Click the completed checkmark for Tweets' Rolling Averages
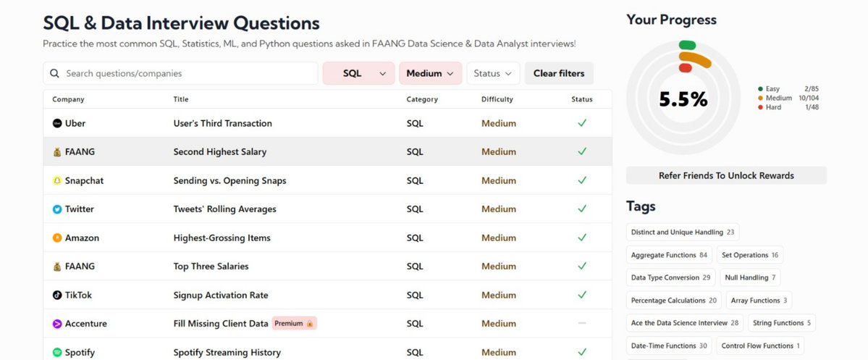Image resolution: width=868 pixels, height=360 pixels. click(x=582, y=209)
